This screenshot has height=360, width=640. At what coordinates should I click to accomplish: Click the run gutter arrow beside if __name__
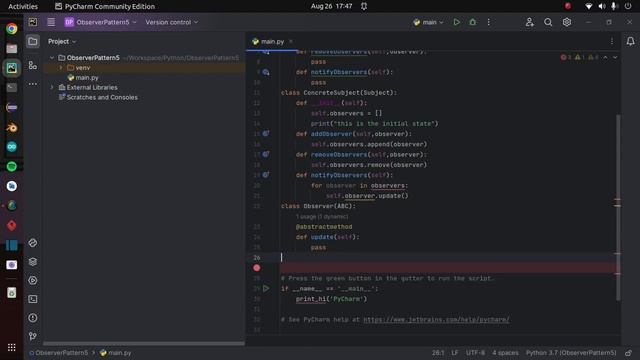266,289
